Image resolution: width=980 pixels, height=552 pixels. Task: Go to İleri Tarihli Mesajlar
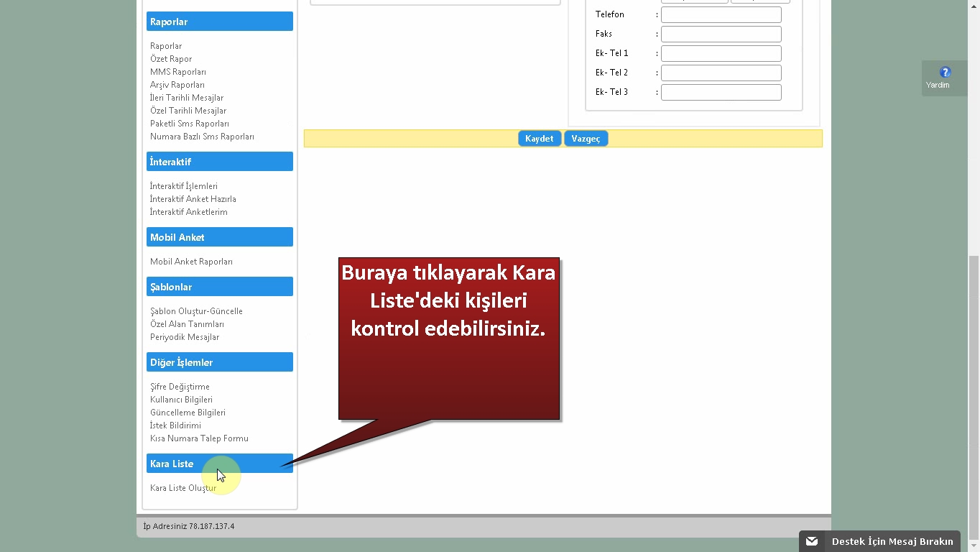tap(187, 98)
